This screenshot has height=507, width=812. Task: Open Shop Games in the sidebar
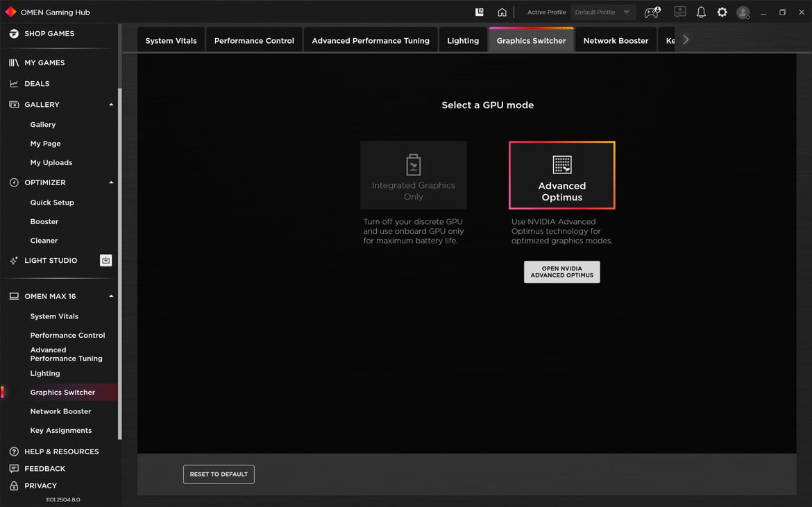(x=49, y=33)
